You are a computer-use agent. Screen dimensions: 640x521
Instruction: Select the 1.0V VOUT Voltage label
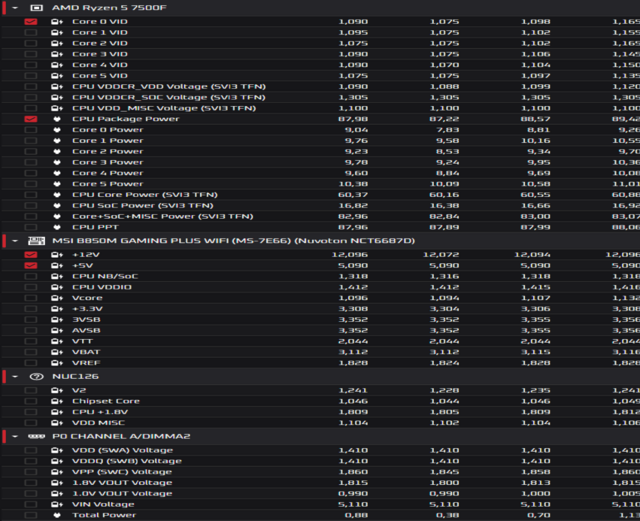tap(122, 494)
